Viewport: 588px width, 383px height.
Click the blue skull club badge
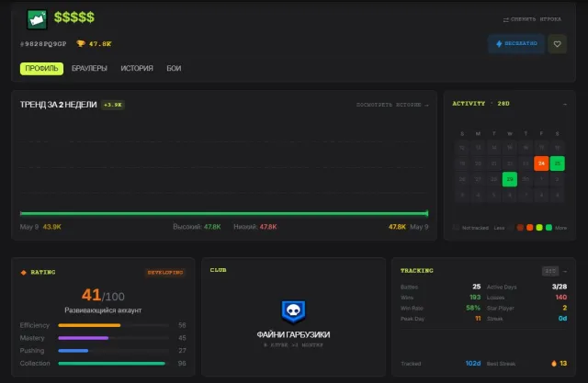click(293, 311)
